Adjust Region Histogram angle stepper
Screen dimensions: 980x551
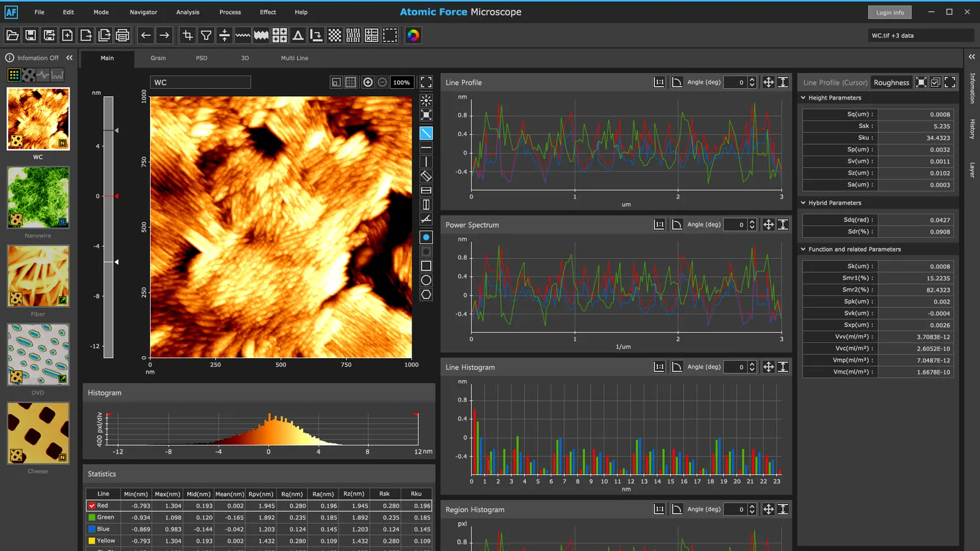click(x=752, y=509)
